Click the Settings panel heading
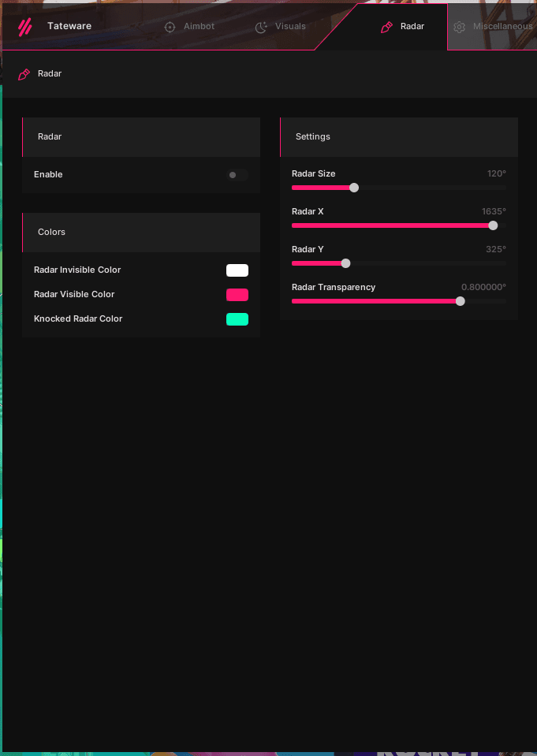537x756 pixels. [312, 137]
